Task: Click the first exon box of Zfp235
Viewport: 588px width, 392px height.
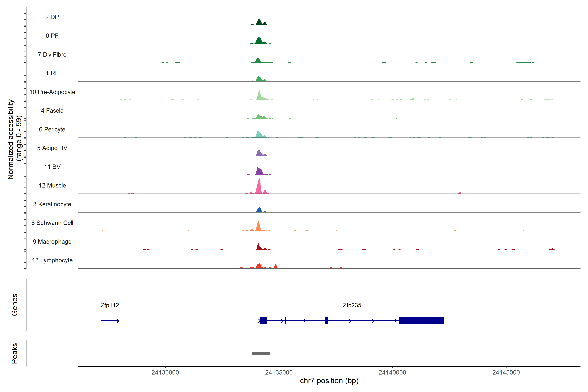Action: [x=263, y=320]
